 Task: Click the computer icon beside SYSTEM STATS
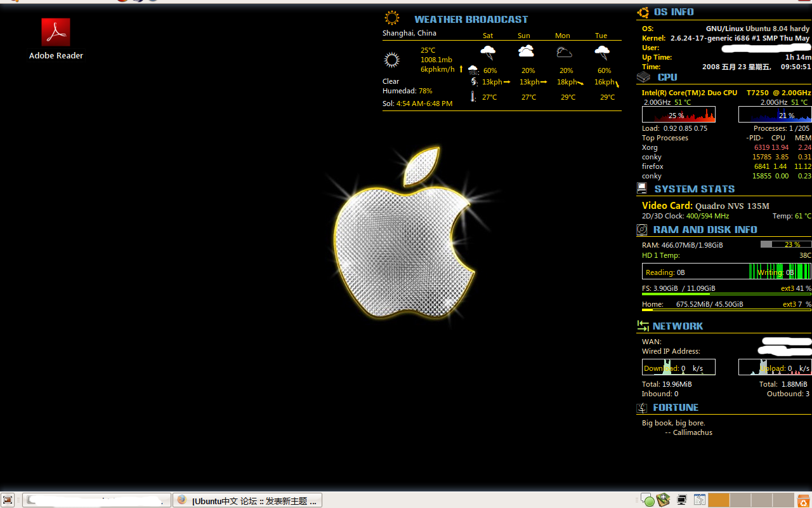[642, 188]
